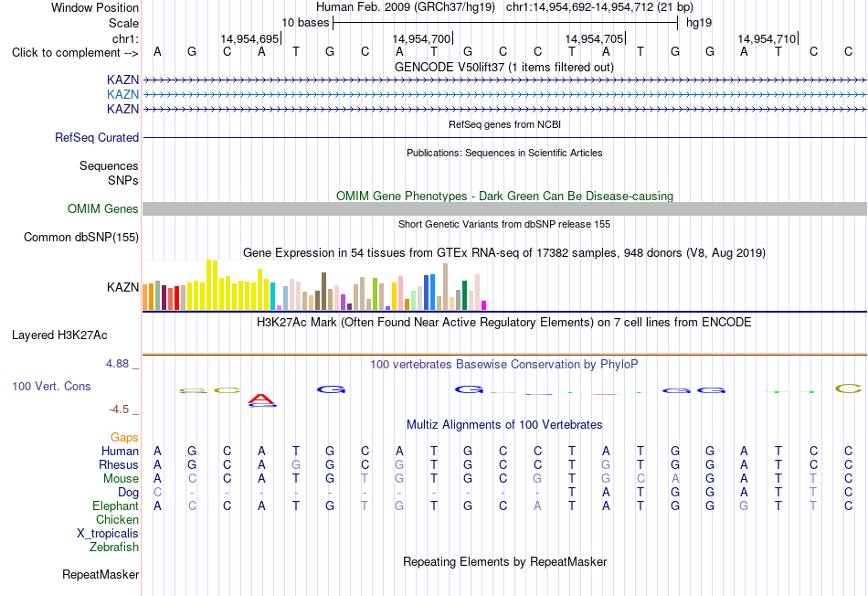
Task: Open the 'RefSeq genes from NCBI' track title
Action: click(x=505, y=124)
